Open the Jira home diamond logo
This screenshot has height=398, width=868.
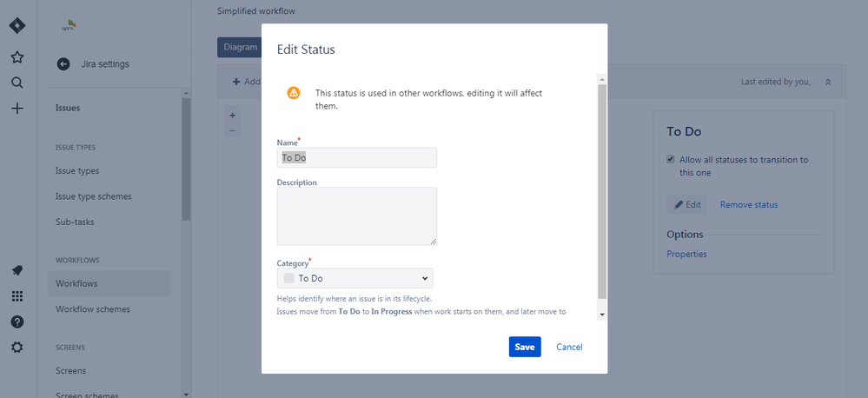(17, 25)
